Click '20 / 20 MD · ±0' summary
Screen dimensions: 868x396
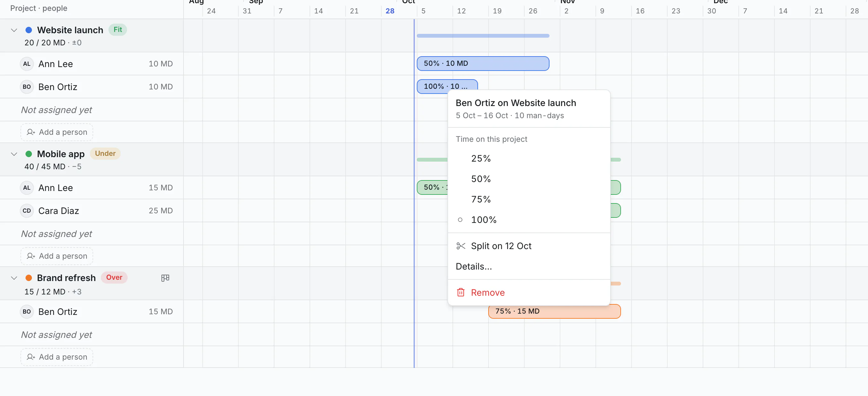pyautogui.click(x=53, y=43)
